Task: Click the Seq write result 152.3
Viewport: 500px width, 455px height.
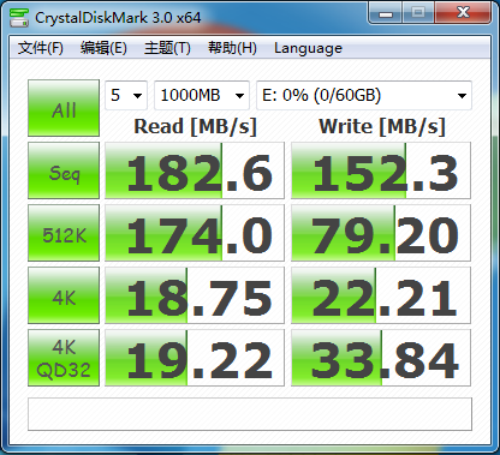Action: (x=381, y=170)
